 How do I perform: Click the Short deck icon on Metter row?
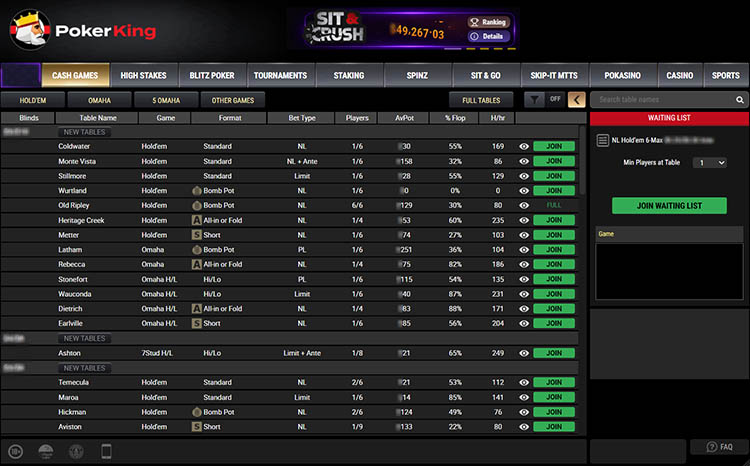pyautogui.click(x=197, y=235)
